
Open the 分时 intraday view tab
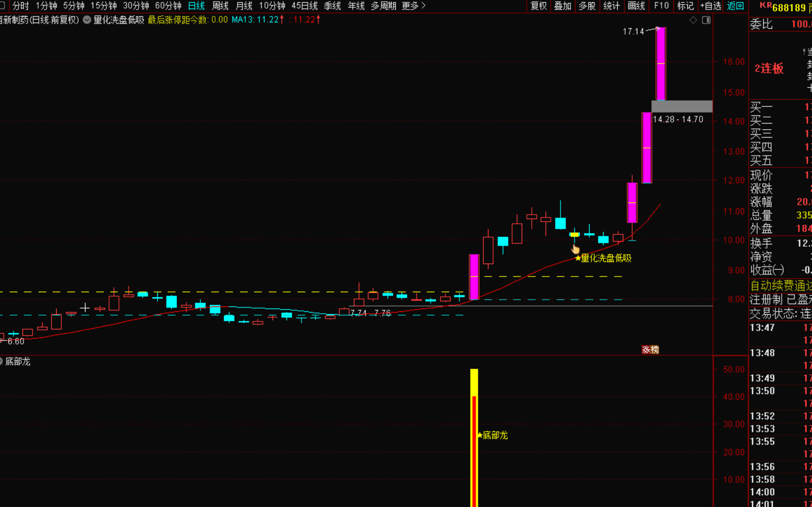[20, 6]
